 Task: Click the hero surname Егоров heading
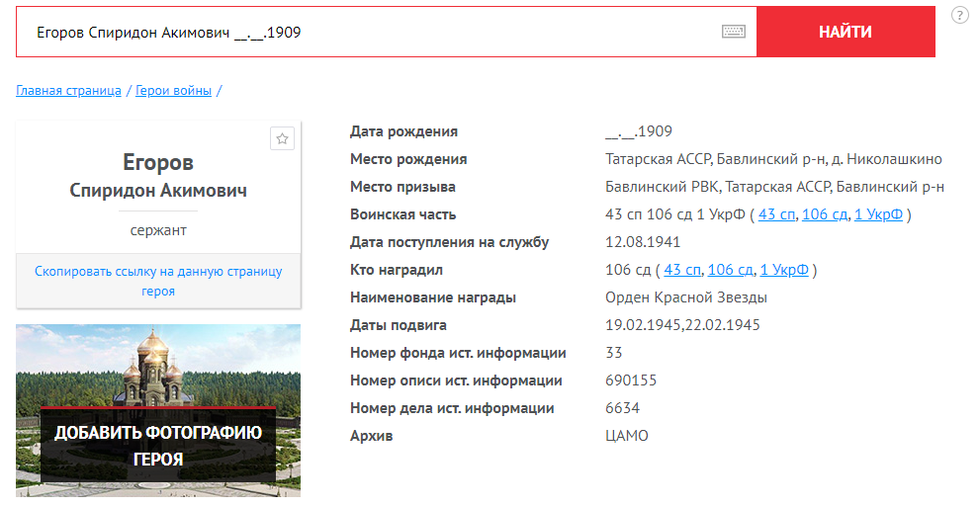(x=158, y=162)
